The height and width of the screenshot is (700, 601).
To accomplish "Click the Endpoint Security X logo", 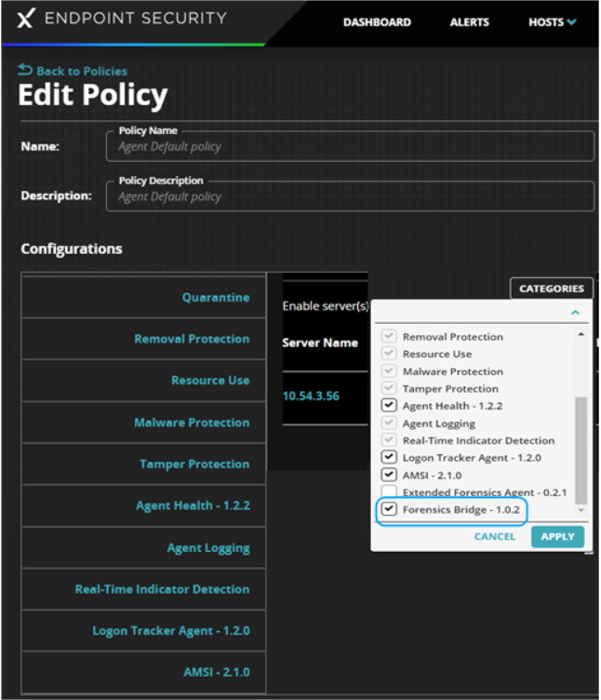I will [x=25, y=20].
